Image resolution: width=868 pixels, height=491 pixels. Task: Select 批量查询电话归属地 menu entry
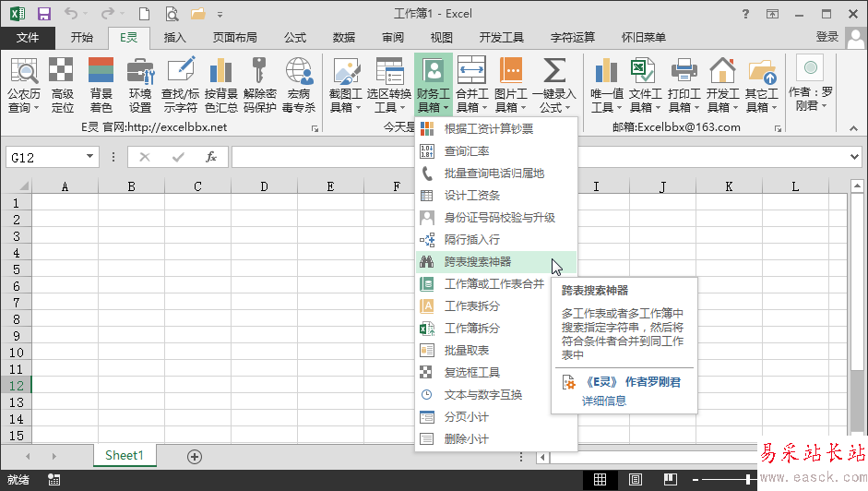click(496, 173)
